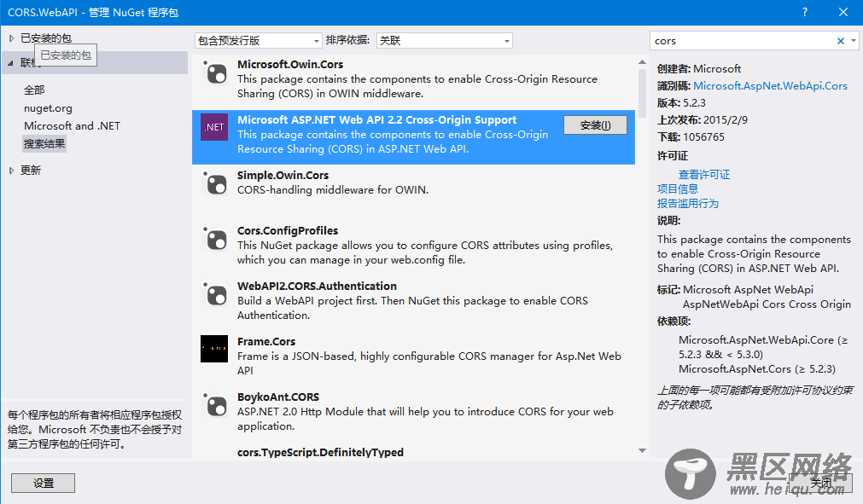Open the 项目信息 link
This screenshot has width=863, height=504.
[678, 189]
